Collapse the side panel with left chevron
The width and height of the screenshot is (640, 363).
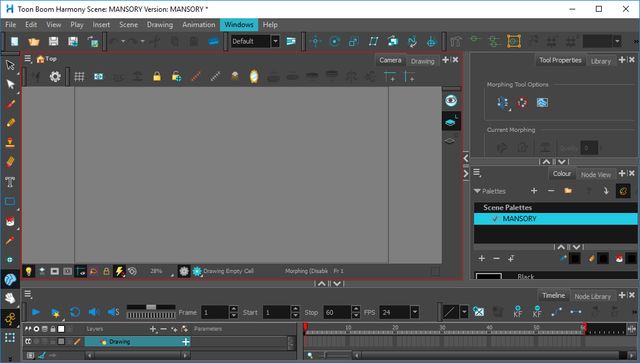[x=466, y=158]
